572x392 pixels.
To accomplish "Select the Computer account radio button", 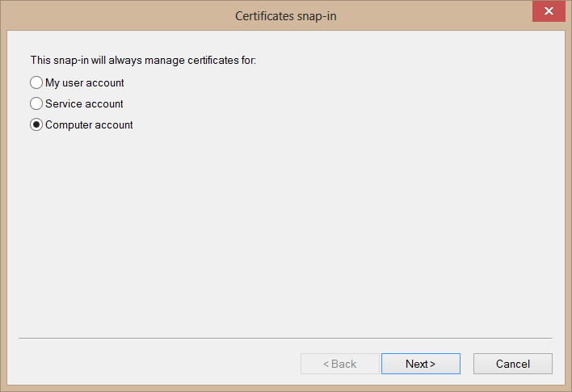I will (36, 125).
